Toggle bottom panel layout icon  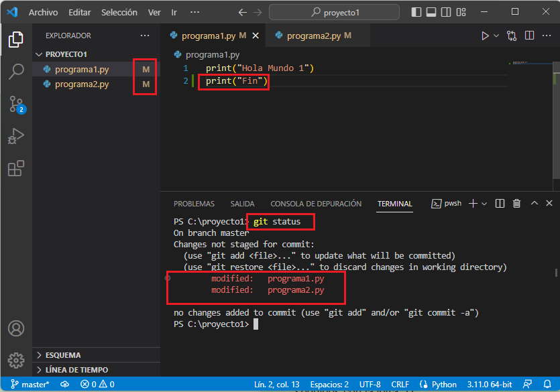pos(431,12)
